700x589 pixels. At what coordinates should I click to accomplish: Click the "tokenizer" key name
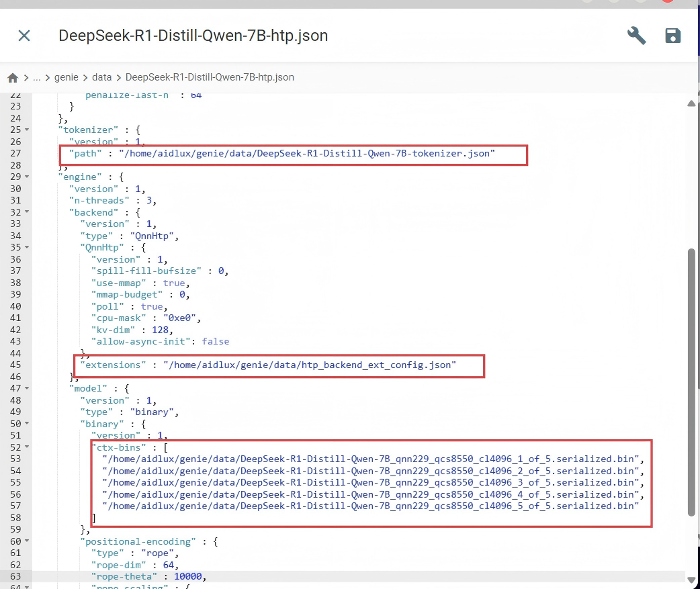[89, 130]
